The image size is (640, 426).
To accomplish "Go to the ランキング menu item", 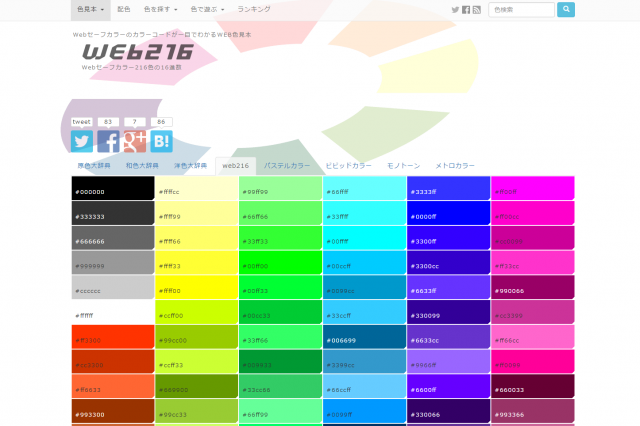I will click(254, 9).
